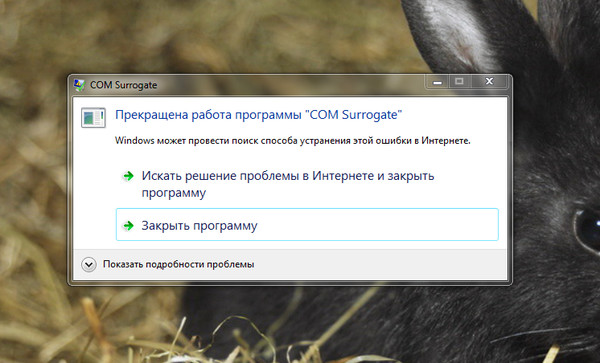The height and width of the screenshot is (363, 600).
Task: Minimize the COM Surrogate dialog window
Action: pyautogui.click(x=438, y=82)
